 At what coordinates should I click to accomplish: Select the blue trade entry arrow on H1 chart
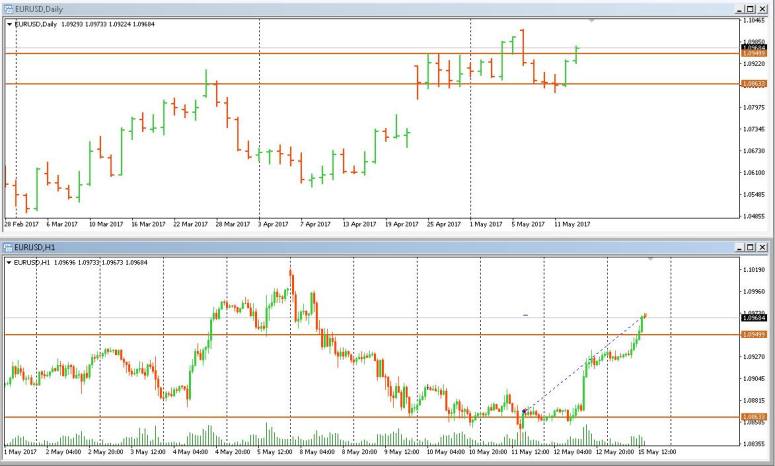click(524, 411)
